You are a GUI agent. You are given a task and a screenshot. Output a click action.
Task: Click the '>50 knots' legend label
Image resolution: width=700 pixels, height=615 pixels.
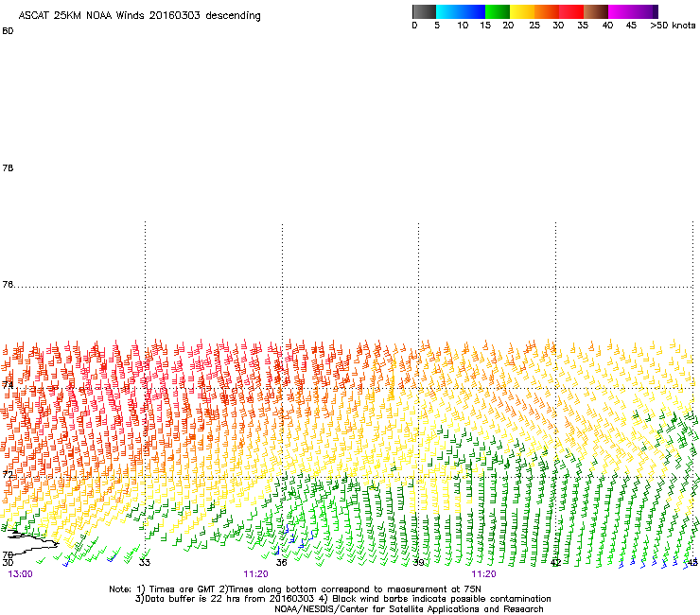[673, 26]
